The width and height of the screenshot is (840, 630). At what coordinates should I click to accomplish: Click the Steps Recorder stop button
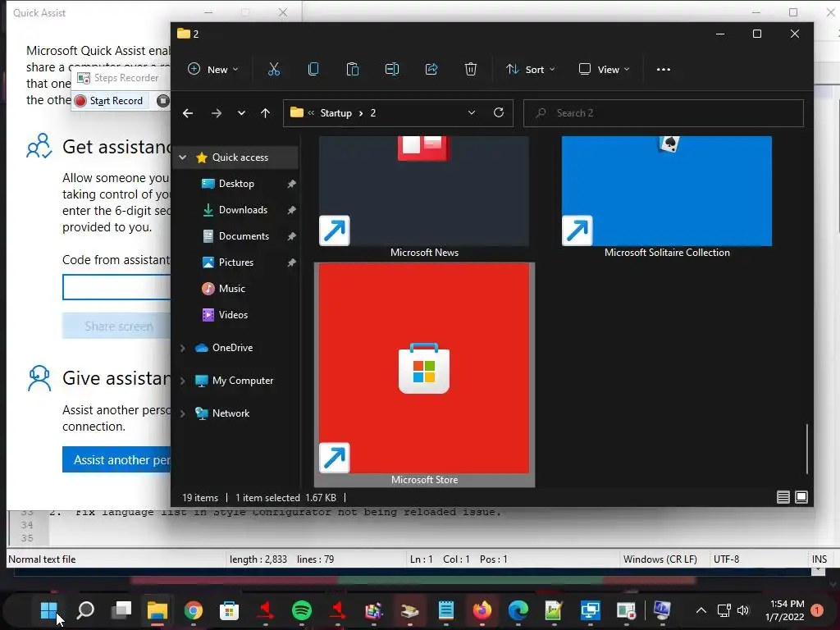pyautogui.click(x=163, y=100)
